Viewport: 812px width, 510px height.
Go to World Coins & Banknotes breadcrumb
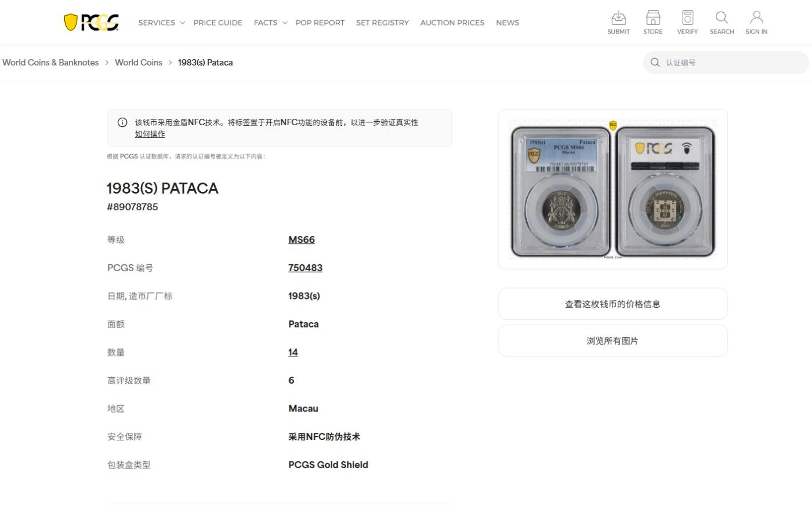click(x=50, y=63)
